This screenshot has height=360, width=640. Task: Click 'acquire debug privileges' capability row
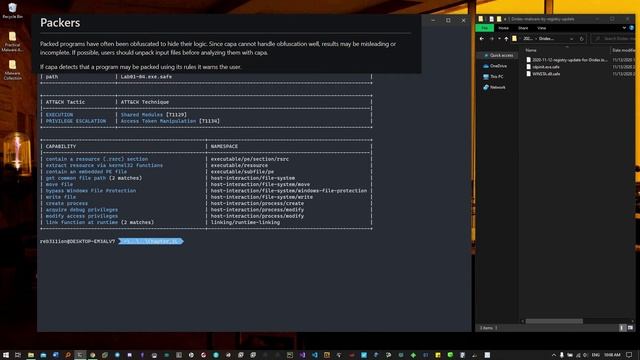point(82,210)
